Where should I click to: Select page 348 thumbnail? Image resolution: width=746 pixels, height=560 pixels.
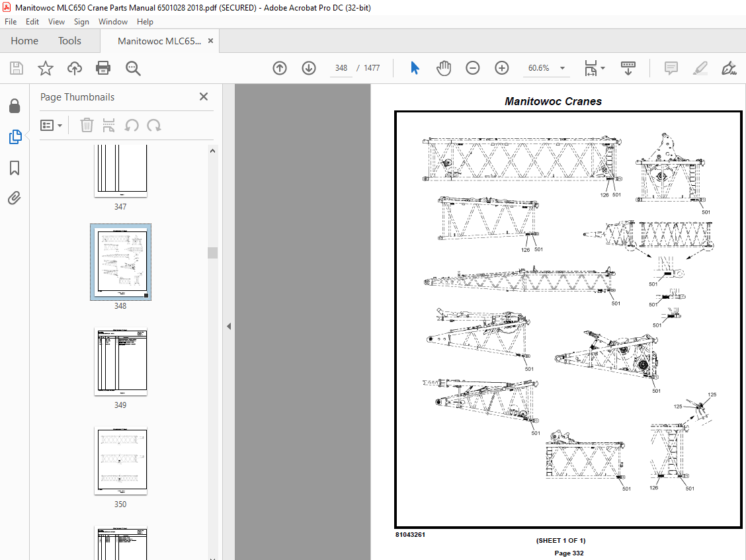(121, 262)
